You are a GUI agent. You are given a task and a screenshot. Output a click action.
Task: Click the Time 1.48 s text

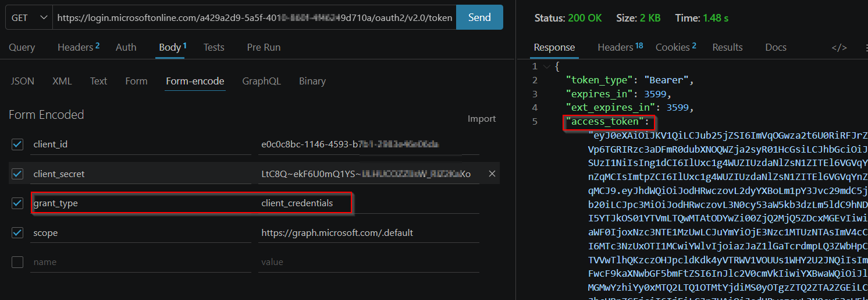[702, 18]
